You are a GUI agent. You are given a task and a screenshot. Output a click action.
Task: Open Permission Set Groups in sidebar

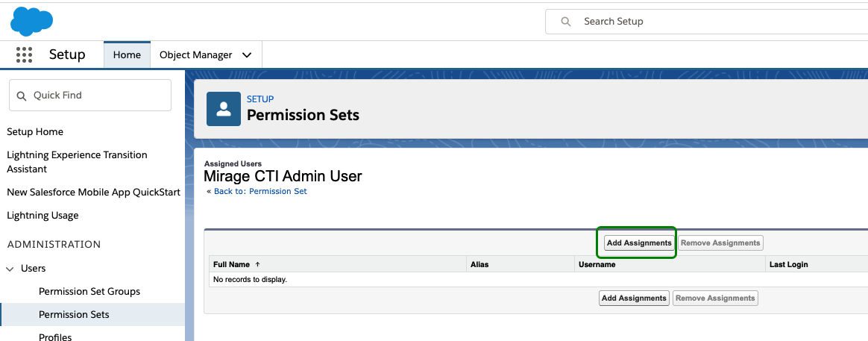coord(89,291)
